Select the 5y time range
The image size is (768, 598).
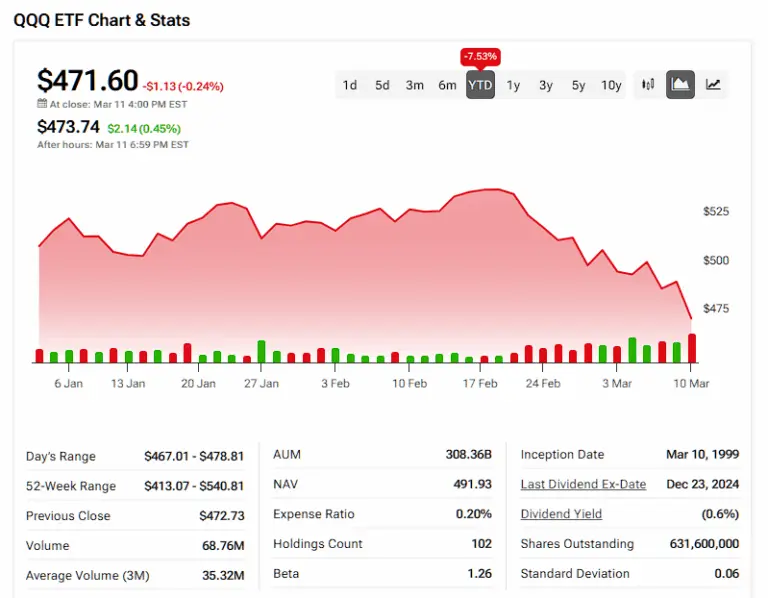tap(578, 85)
